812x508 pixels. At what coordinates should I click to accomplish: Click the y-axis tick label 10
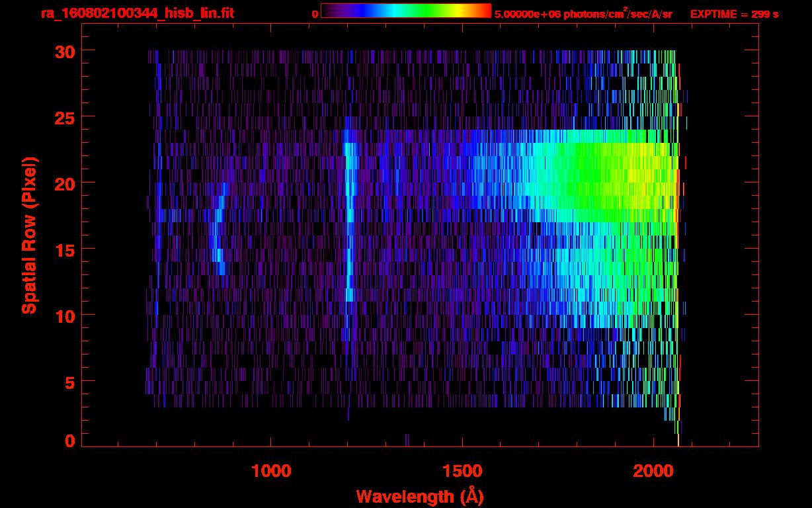pos(65,316)
